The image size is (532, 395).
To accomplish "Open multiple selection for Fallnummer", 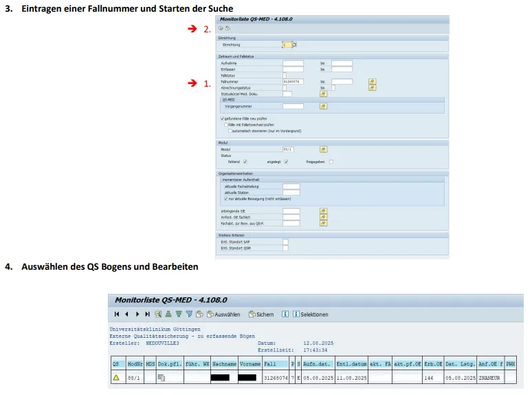I will coord(372,81).
